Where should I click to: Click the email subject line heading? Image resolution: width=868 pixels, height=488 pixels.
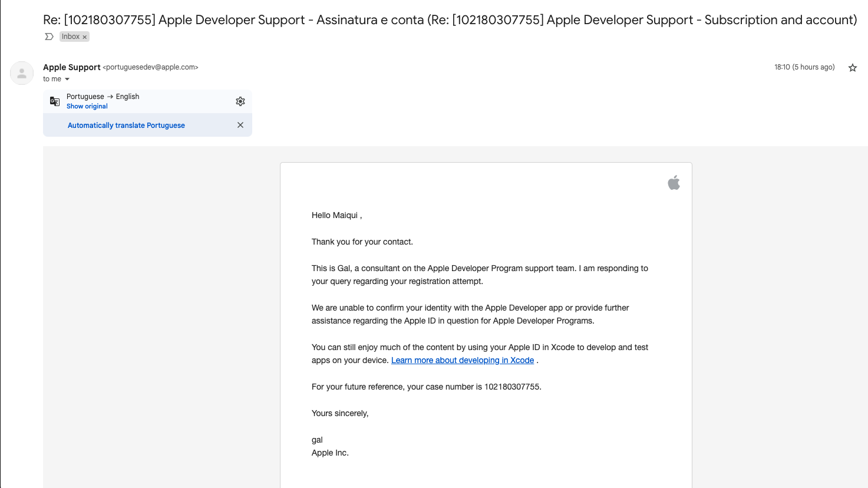click(450, 20)
